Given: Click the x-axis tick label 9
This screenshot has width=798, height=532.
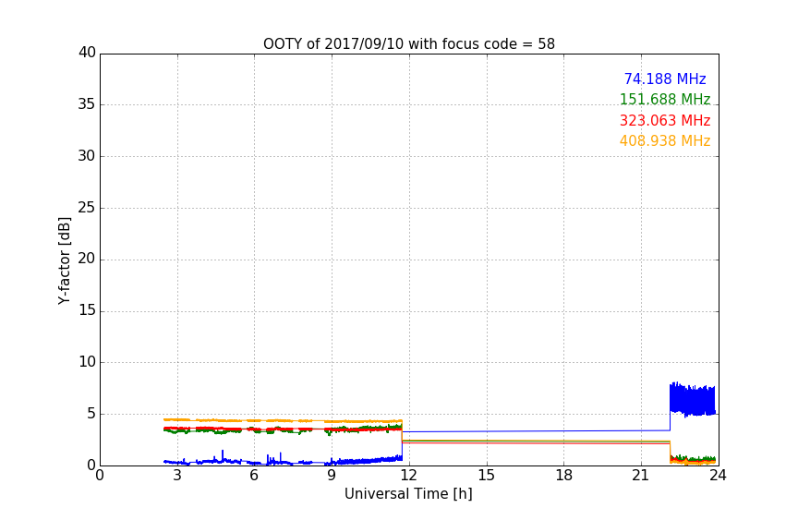Looking at the screenshot, I should coord(332,476).
